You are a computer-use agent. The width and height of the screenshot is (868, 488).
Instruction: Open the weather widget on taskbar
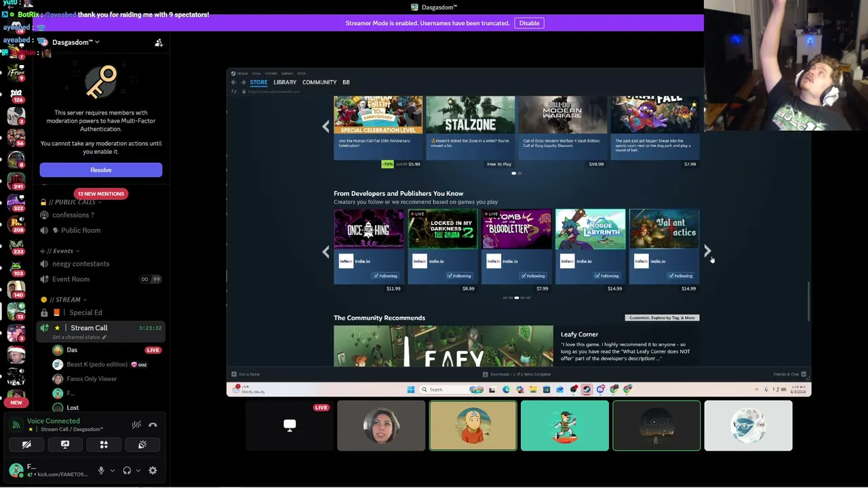pos(249,390)
